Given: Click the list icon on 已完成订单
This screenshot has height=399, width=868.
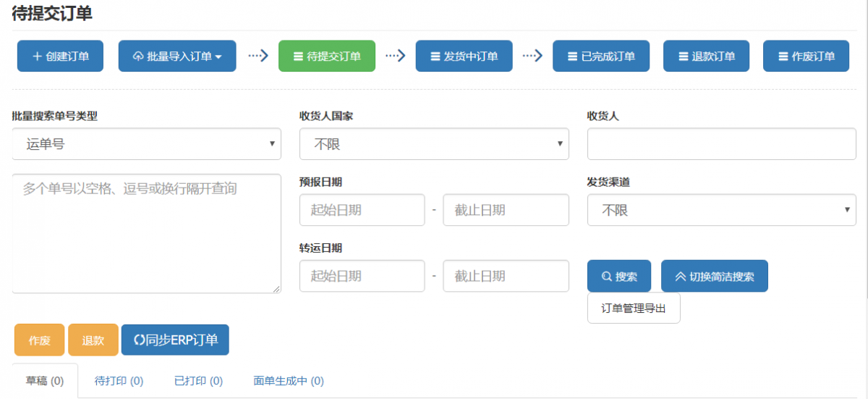Looking at the screenshot, I should point(573,56).
